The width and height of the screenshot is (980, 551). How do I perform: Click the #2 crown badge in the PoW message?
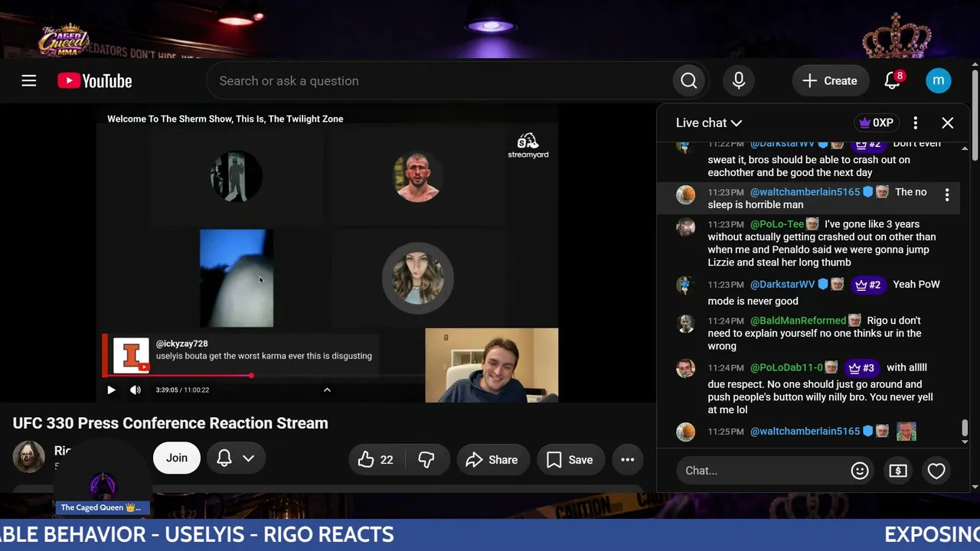click(x=867, y=285)
